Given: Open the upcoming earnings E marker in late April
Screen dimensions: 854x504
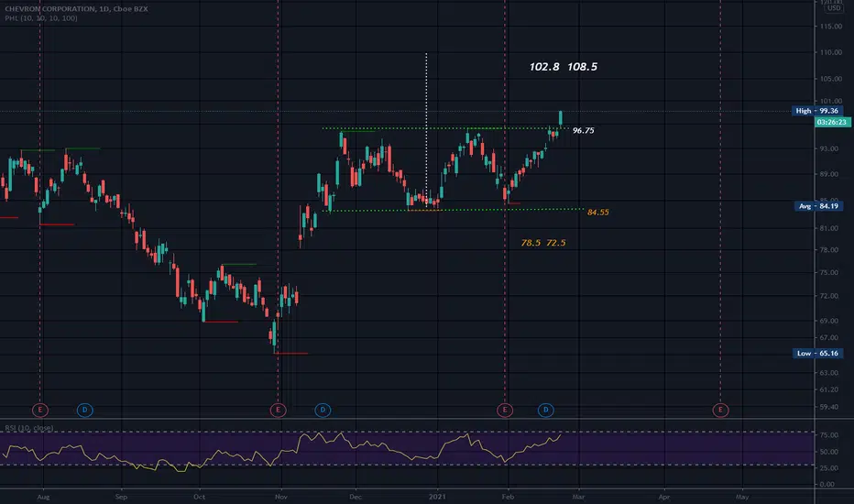Looking at the screenshot, I should 720,410.
